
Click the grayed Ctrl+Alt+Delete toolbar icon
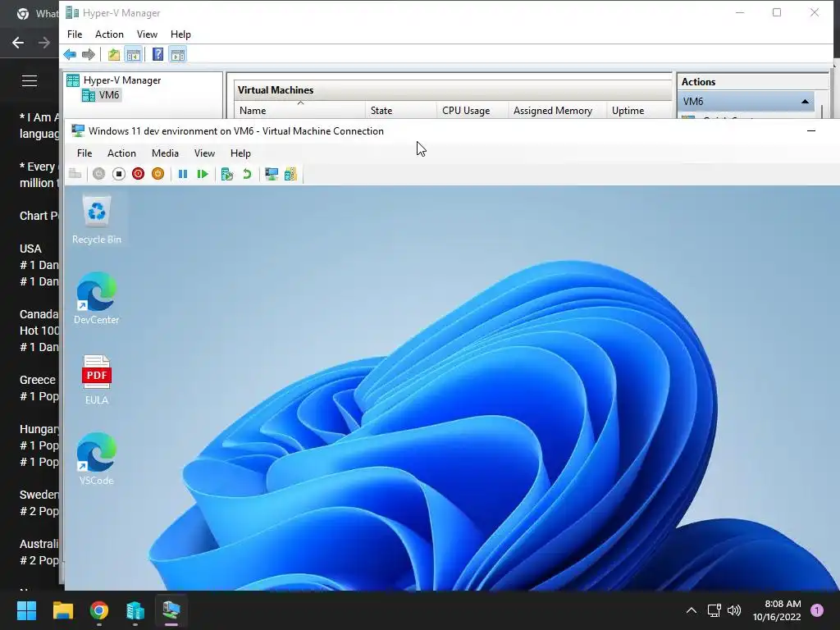coord(75,174)
